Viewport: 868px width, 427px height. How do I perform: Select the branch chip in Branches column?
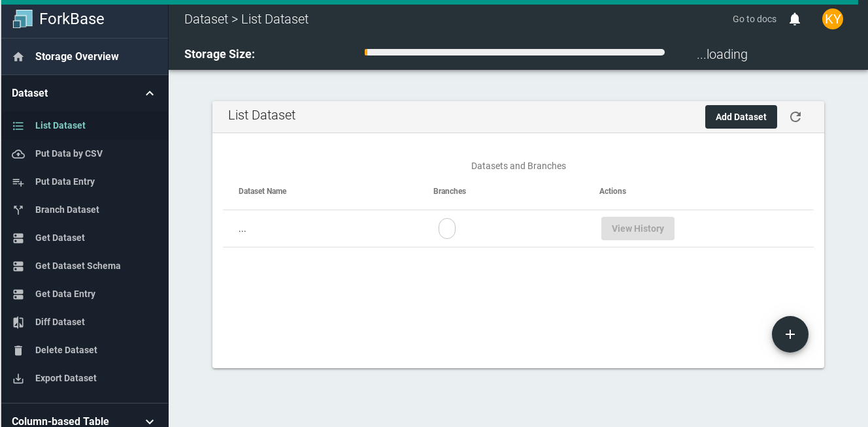(x=447, y=229)
